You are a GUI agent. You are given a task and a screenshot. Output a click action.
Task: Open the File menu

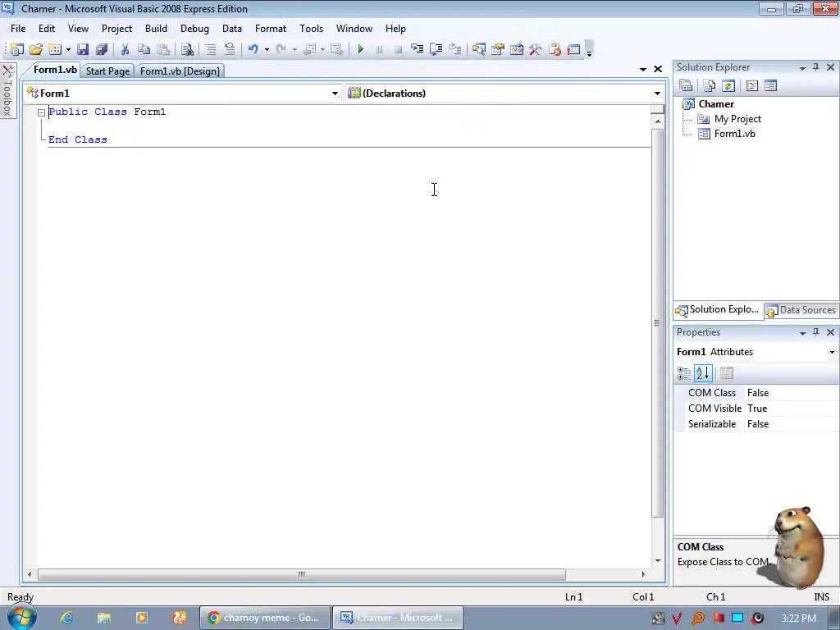(x=18, y=29)
